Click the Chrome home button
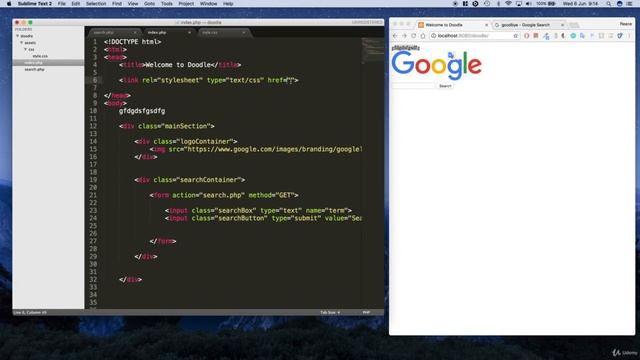This screenshot has width=640, height=360. point(423,36)
